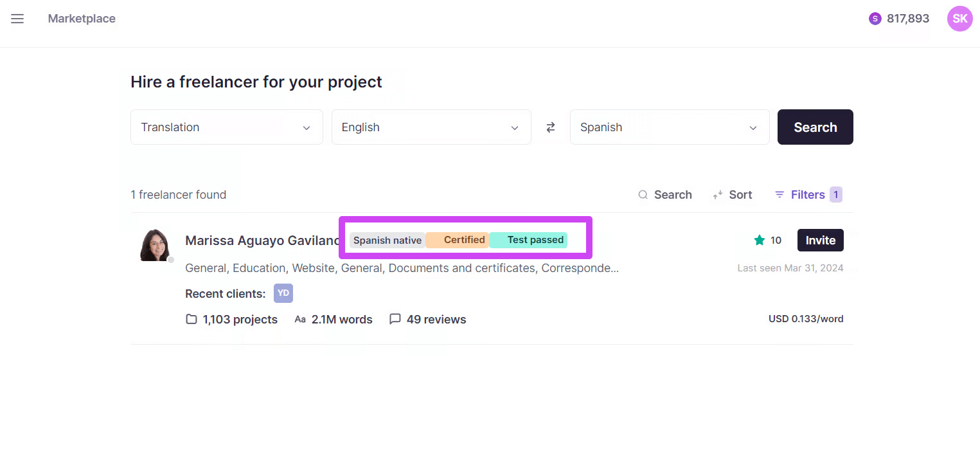Click the projects folder icon
Screen dimensions: 980x454
(x=192, y=320)
